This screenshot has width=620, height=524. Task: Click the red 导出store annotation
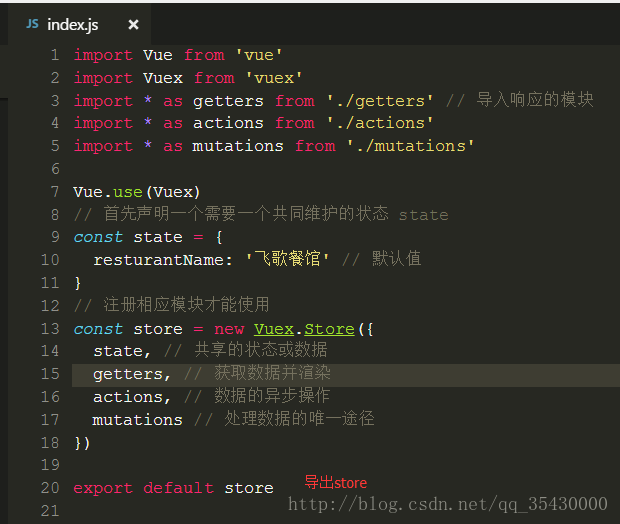[336, 483]
